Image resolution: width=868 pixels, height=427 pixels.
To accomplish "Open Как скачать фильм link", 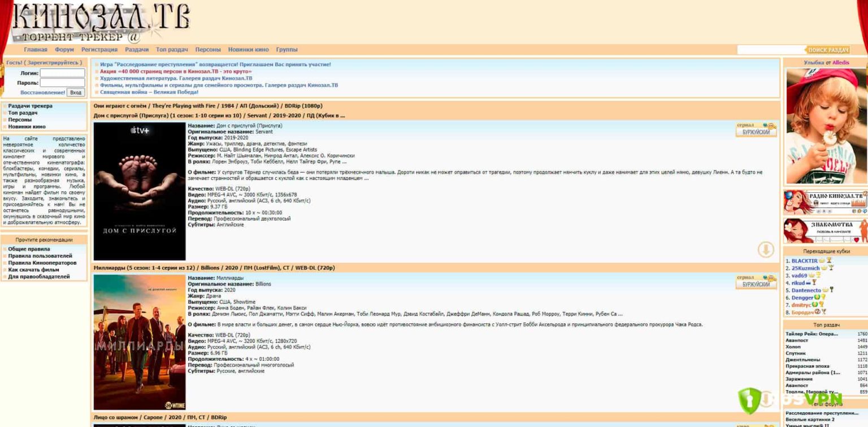I will 33,269.
